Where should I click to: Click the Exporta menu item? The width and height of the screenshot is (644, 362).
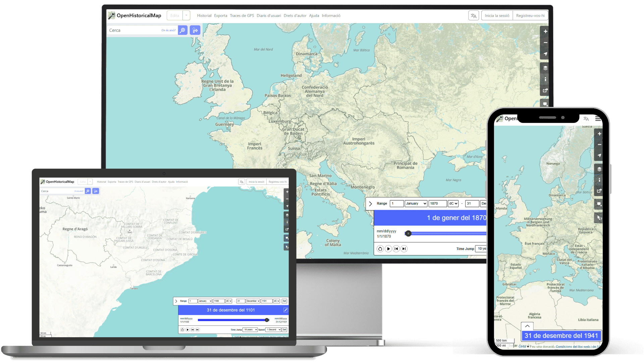click(220, 15)
